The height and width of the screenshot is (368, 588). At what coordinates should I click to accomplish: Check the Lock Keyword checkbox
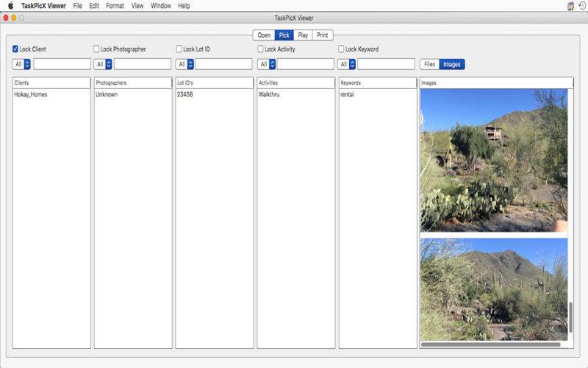[341, 49]
